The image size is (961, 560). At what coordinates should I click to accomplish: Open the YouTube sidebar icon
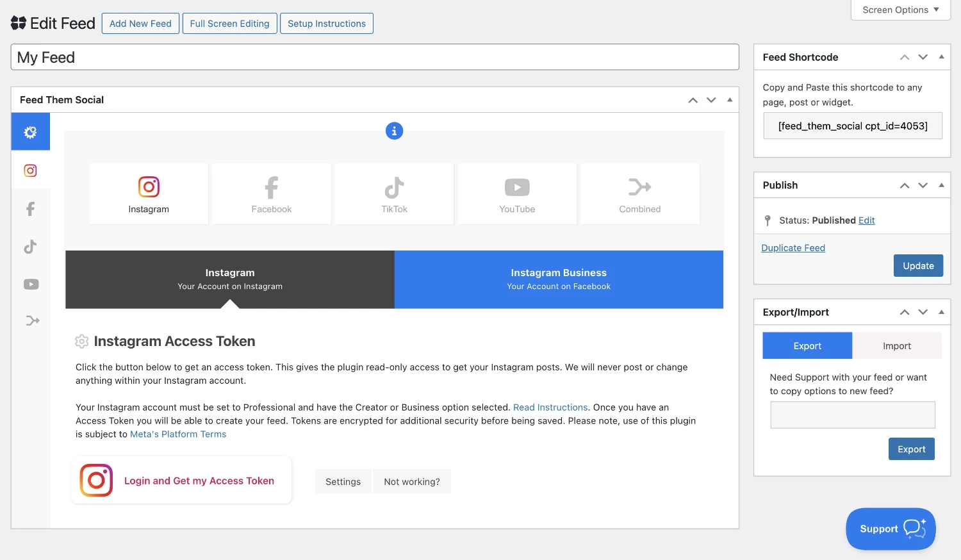pyautogui.click(x=31, y=284)
